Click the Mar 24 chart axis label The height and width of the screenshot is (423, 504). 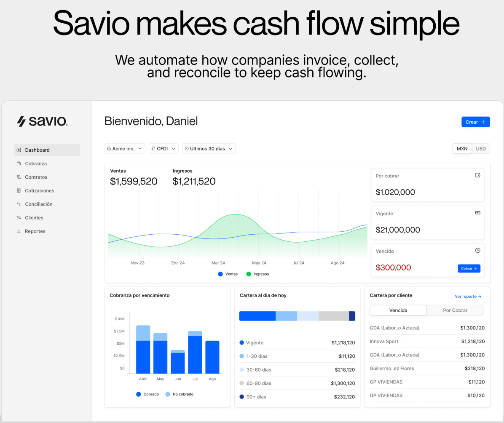tap(218, 263)
